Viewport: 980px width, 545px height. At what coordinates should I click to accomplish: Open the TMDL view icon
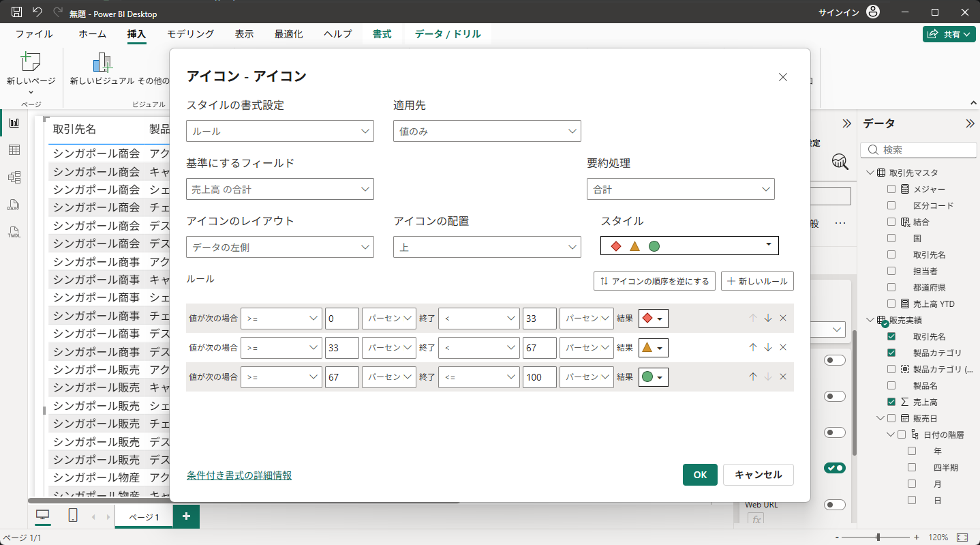coord(14,231)
